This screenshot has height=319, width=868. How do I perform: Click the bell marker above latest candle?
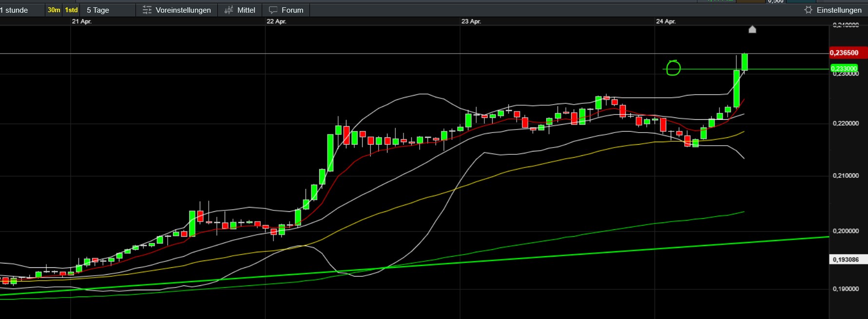click(x=752, y=29)
